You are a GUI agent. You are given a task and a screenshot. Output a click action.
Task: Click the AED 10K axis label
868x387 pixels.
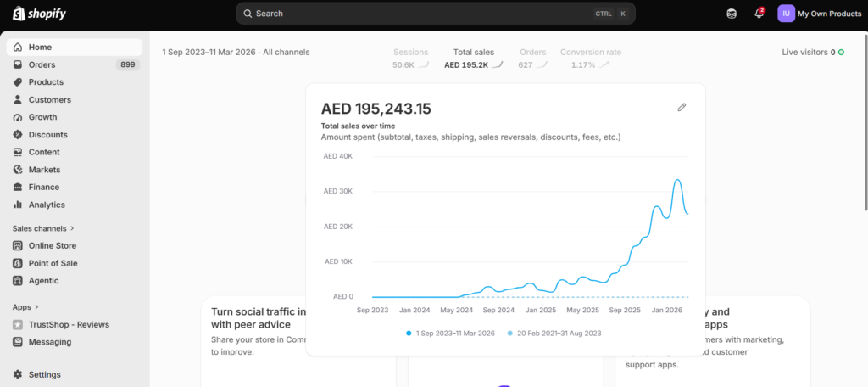[338, 261]
